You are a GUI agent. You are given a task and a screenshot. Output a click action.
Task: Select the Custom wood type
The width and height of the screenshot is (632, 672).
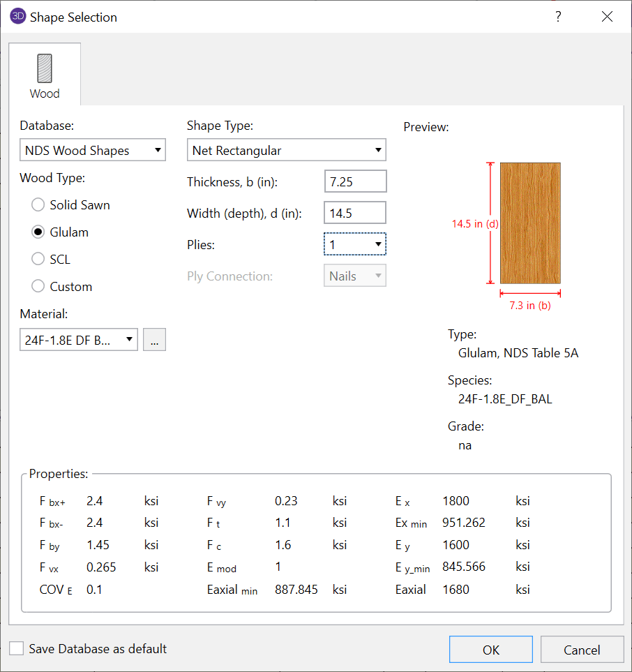point(38,287)
